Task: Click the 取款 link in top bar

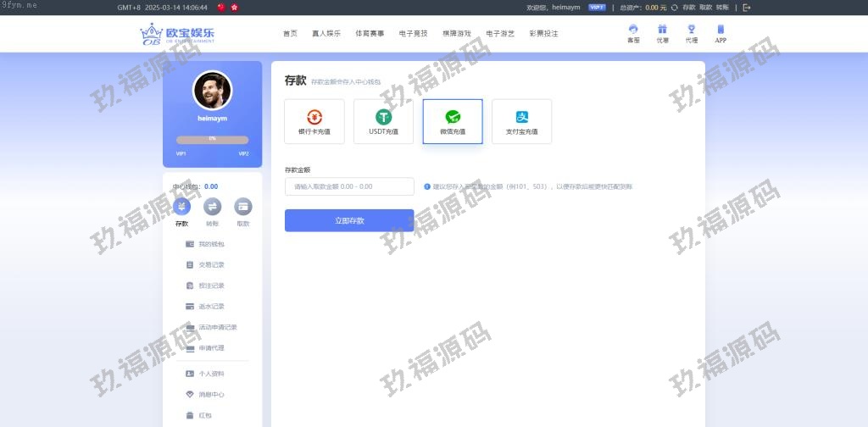Action: (x=705, y=7)
